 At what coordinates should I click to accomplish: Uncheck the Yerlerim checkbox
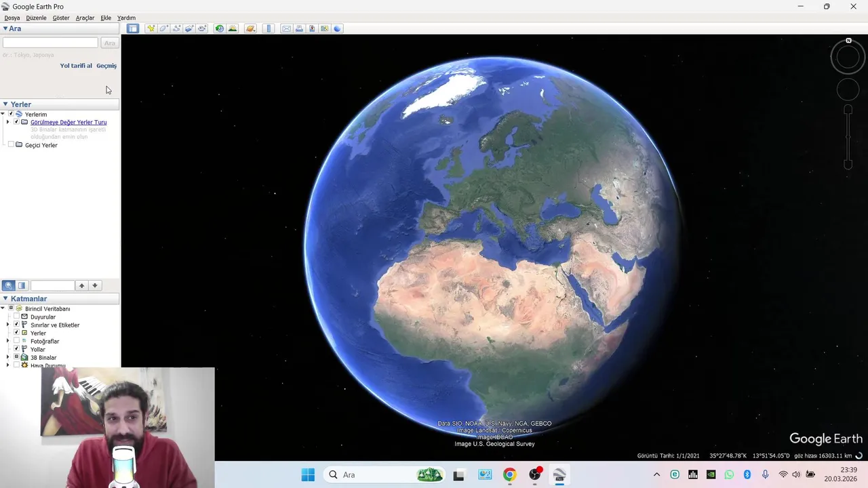[11, 114]
